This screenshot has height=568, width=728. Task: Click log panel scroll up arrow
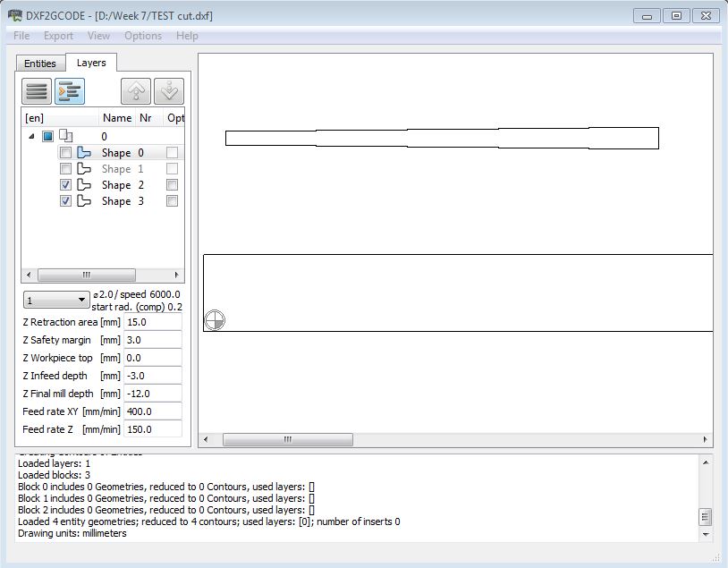click(x=706, y=462)
